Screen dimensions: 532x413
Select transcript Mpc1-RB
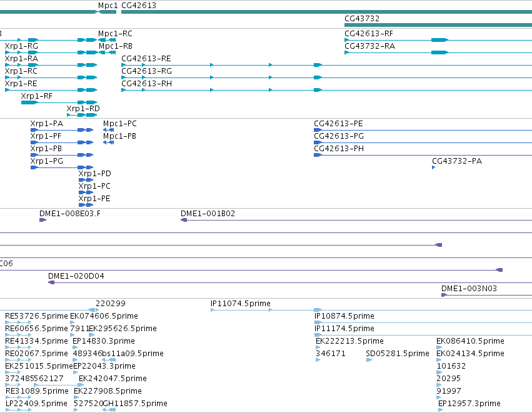click(116, 46)
